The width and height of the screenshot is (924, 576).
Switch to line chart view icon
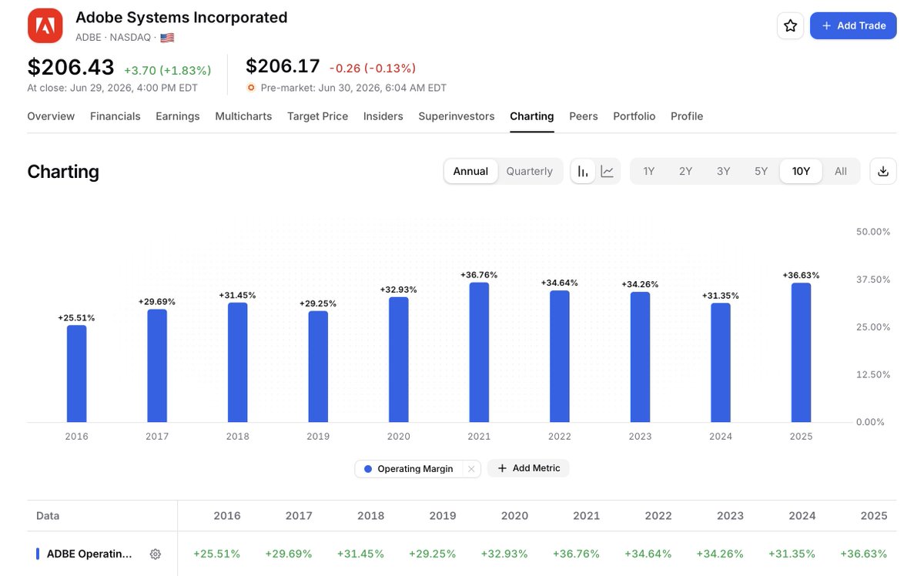[x=608, y=171]
